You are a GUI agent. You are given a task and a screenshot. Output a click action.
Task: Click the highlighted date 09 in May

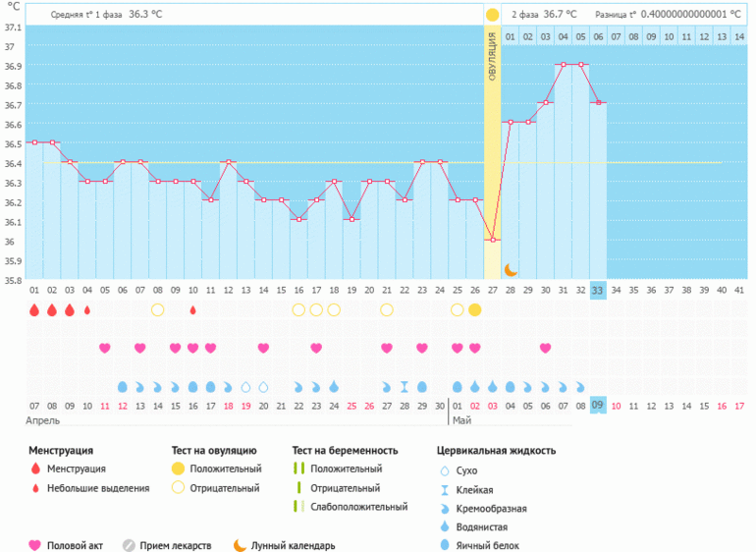point(598,405)
